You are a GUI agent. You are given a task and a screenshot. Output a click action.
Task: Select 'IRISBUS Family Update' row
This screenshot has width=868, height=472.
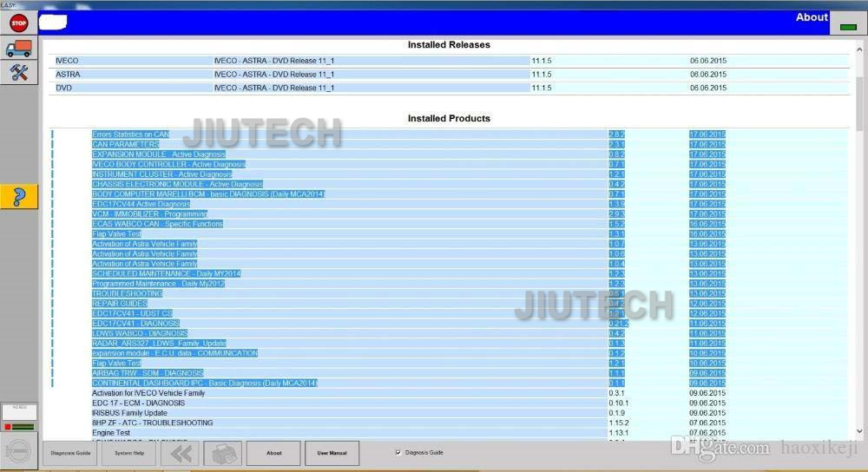tap(449, 413)
